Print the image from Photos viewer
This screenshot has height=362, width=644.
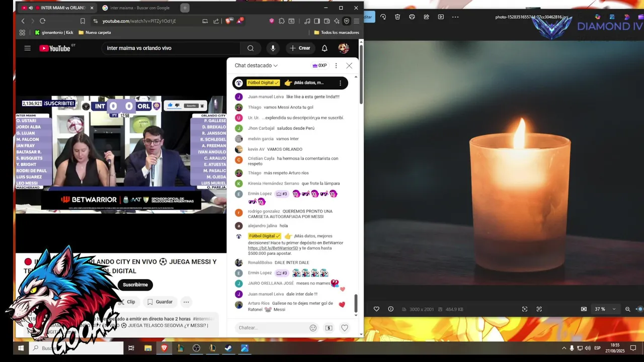(412, 17)
